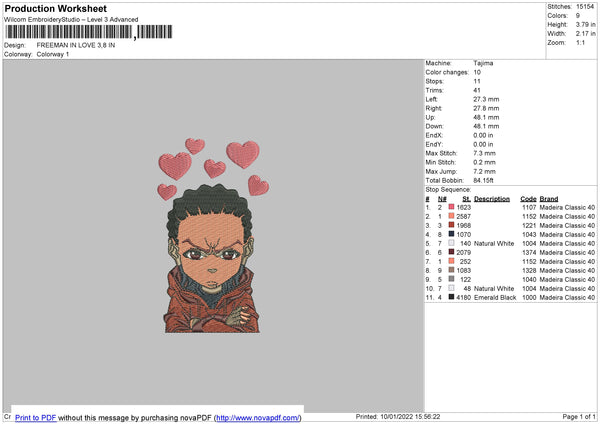Click stitch count 4180 in row 11
The width and height of the screenshot is (600, 424).
click(463, 297)
